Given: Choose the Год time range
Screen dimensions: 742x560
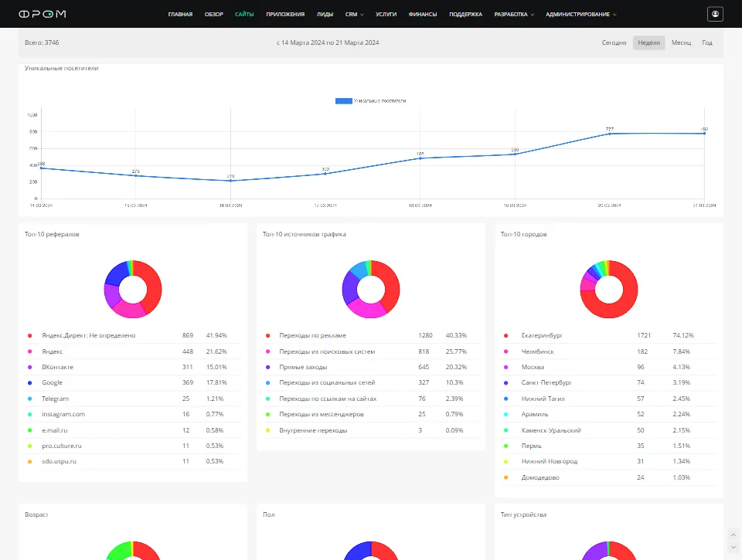Looking at the screenshot, I should coord(706,42).
